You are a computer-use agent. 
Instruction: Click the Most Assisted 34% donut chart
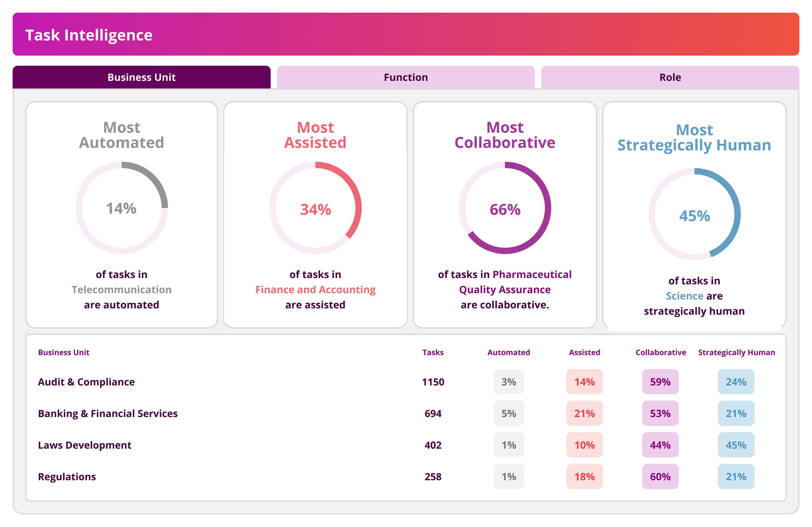point(315,208)
